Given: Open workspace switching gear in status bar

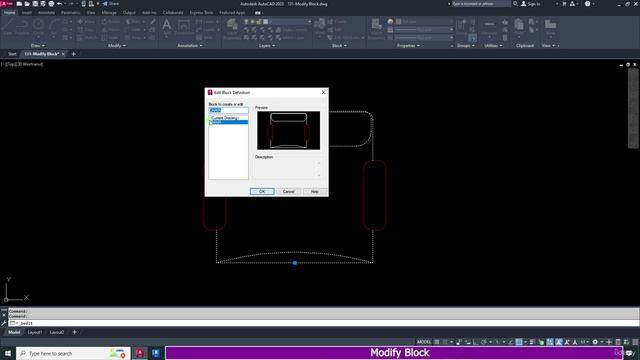Looking at the screenshot, I should (x=595, y=342).
